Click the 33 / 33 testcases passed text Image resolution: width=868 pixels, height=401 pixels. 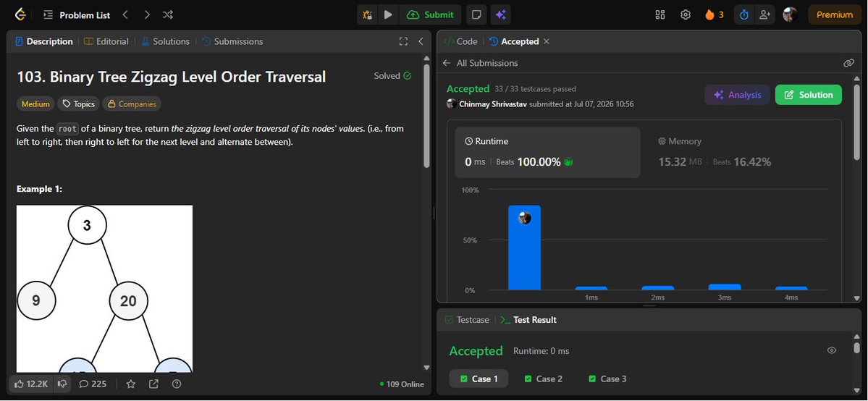(535, 88)
